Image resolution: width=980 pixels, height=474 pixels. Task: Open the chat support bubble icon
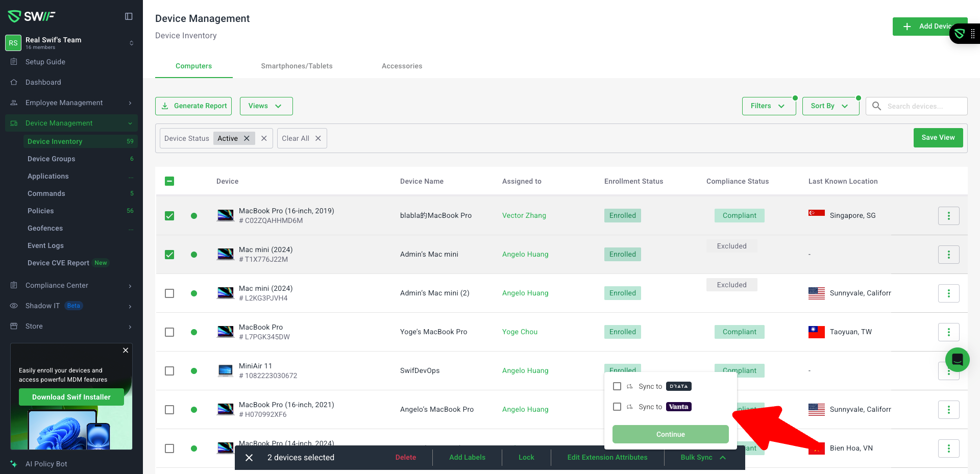957,360
